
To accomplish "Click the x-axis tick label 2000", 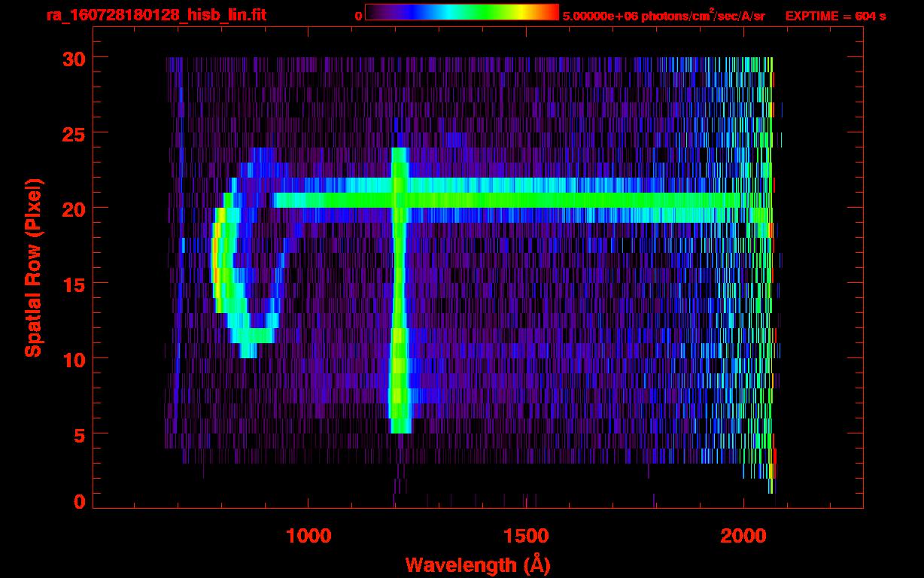I will coord(743,535).
